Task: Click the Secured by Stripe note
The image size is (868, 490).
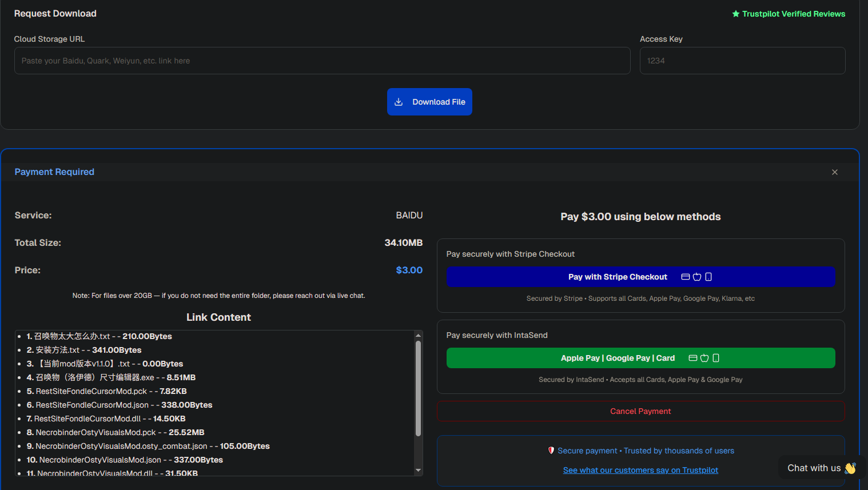Action: (x=640, y=298)
